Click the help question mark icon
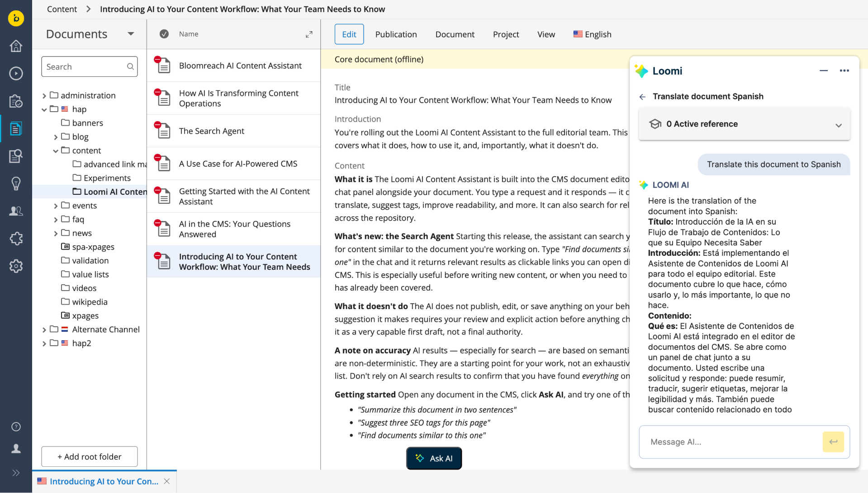The height and width of the screenshot is (493, 868). point(16,427)
